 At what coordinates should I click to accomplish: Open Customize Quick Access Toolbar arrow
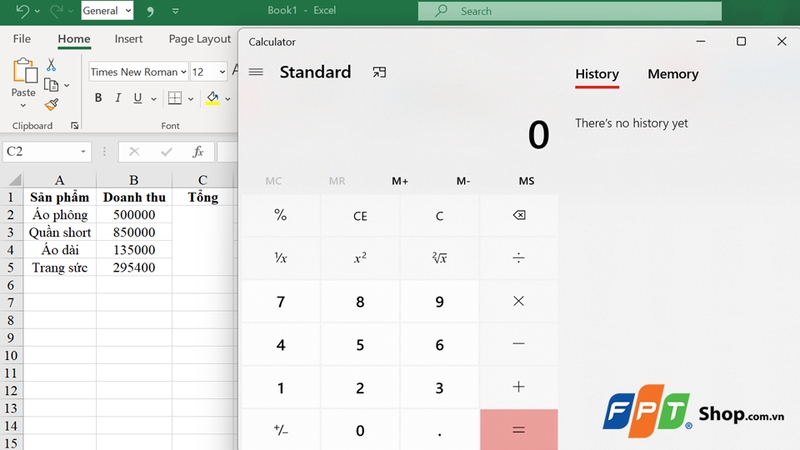(x=176, y=11)
